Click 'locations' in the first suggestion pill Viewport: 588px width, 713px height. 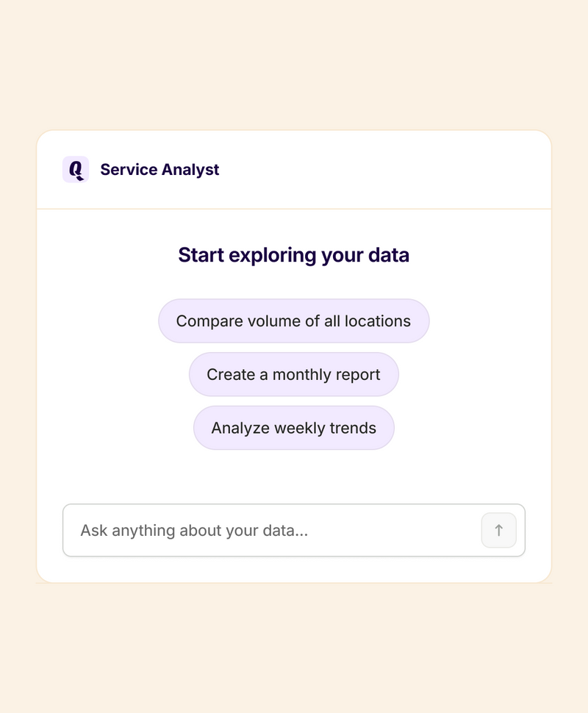pyautogui.click(x=378, y=321)
